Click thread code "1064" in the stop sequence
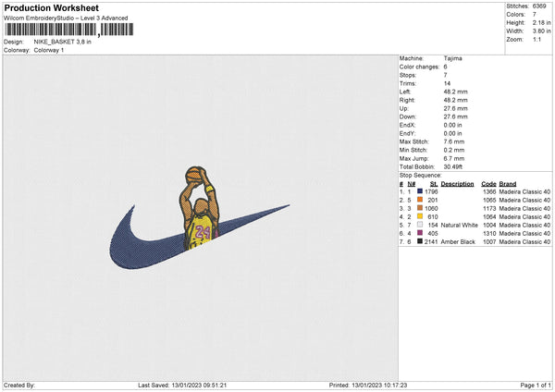Viewport: 555px width, 392px height. pyautogui.click(x=489, y=217)
